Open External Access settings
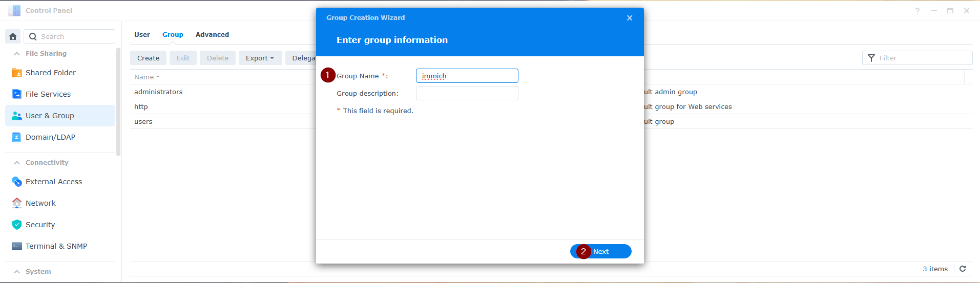The width and height of the screenshot is (980, 283). pyautogui.click(x=53, y=182)
